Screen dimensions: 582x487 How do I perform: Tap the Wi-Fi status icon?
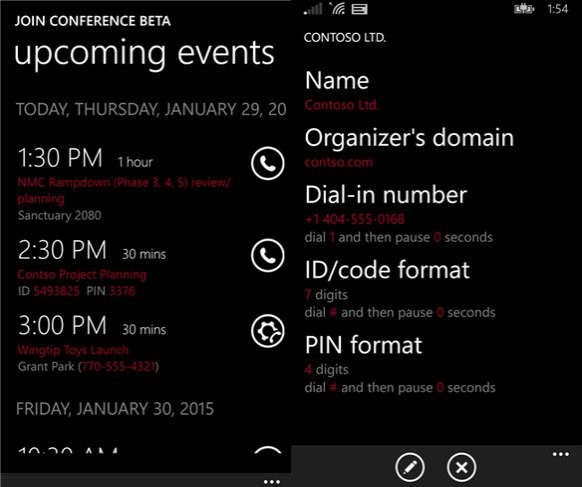[x=338, y=9]
